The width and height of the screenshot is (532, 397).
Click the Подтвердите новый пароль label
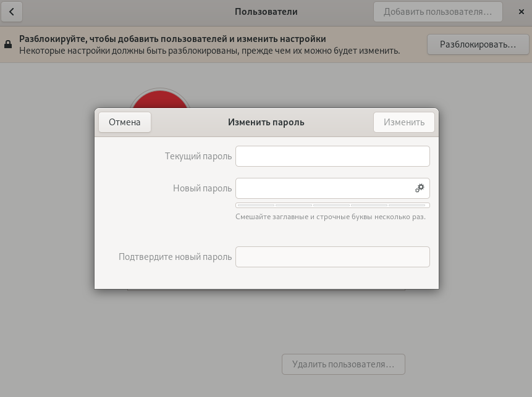point(175,257)
